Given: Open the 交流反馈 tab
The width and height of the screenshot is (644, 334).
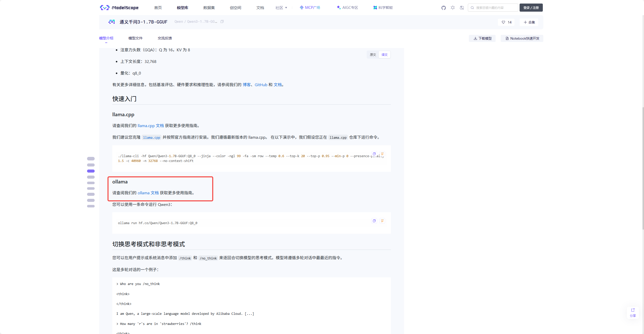Looking at the screenshot, I should coord(165,38).
